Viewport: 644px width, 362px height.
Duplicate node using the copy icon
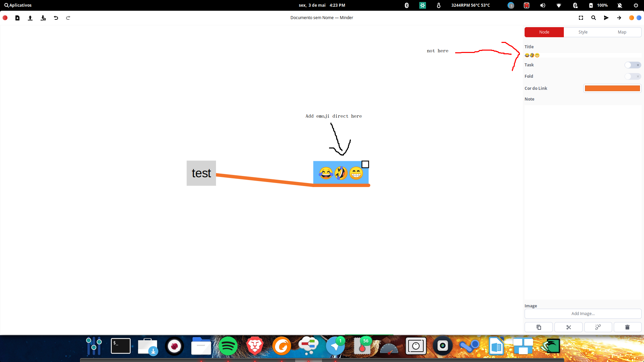pos(538,327)
